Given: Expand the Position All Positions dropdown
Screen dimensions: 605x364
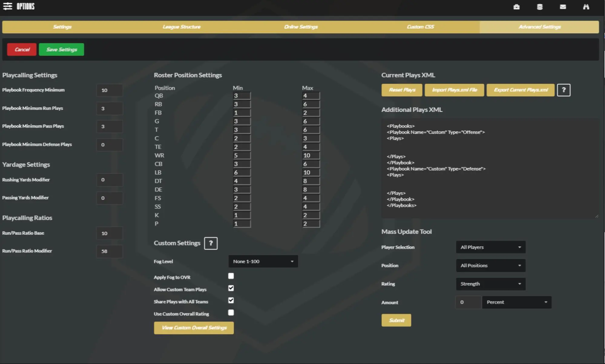Looking at the screenshot, I should (x=491, y=265).
